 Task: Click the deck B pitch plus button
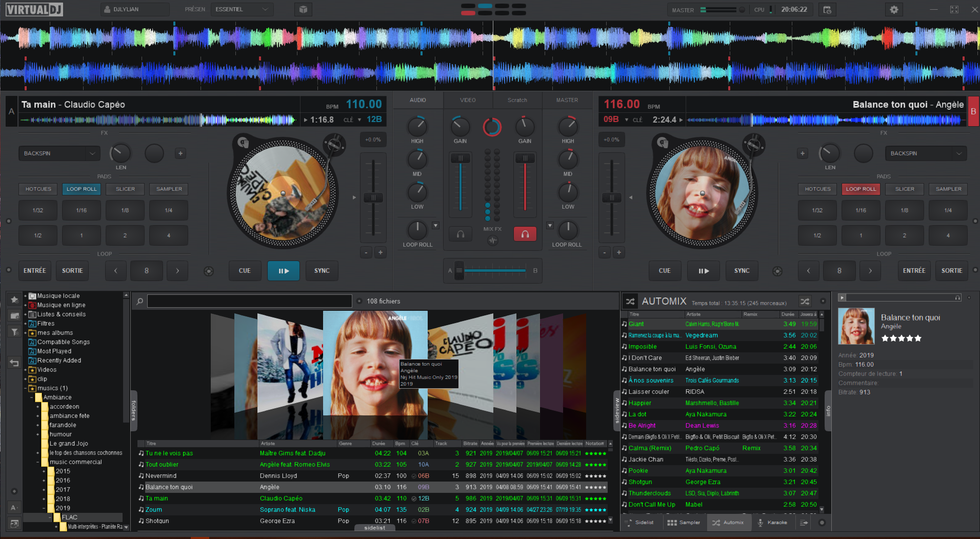[619, 252]
